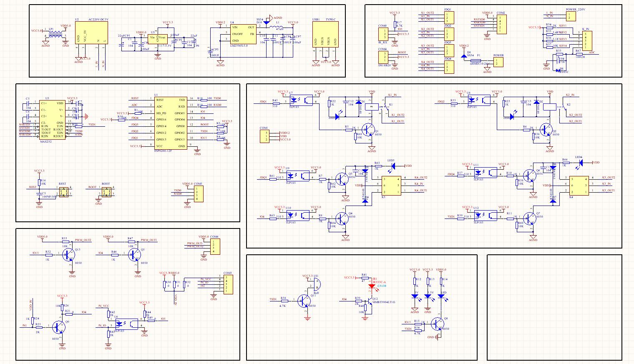
Task: Click the Q2 8050 transistor
Action: point(546,129)
